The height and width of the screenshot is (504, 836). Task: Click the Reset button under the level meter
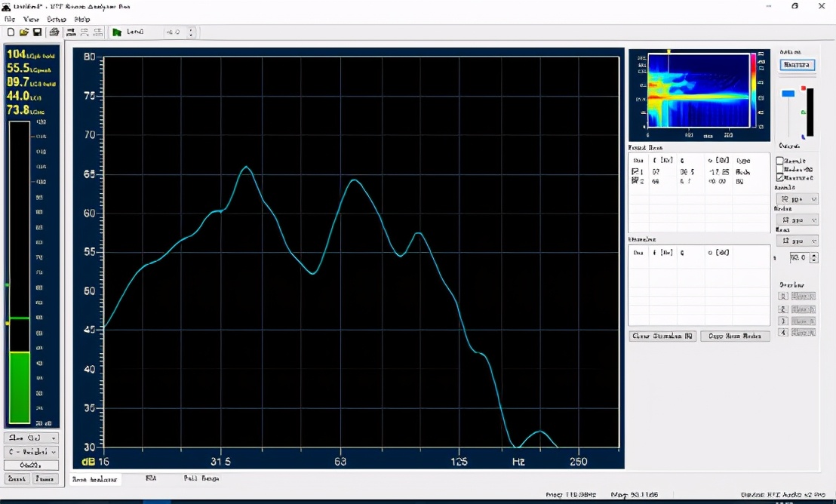pyautogui.click(x=17, y=478)
